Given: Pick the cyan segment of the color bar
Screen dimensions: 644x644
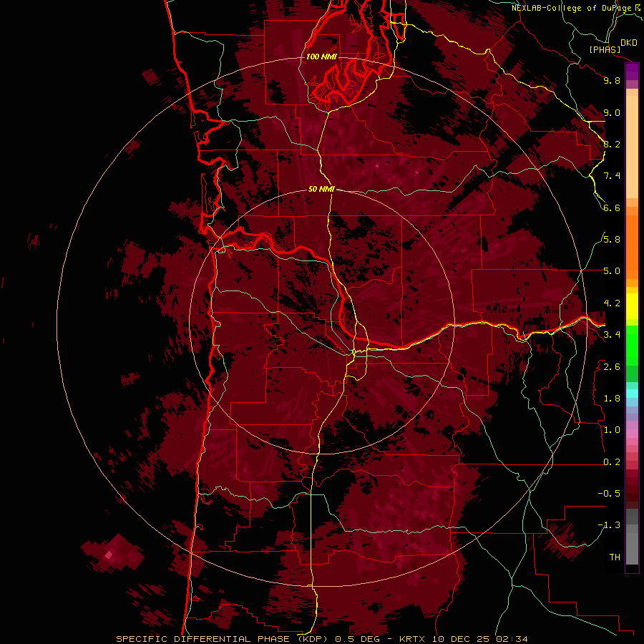Looking at the screenshot, I should (632, 394).
